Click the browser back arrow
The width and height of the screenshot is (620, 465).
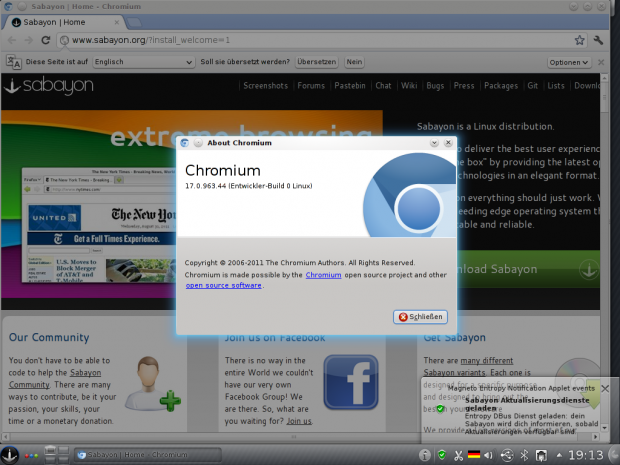pyautogui.click(x=12, y=40)
